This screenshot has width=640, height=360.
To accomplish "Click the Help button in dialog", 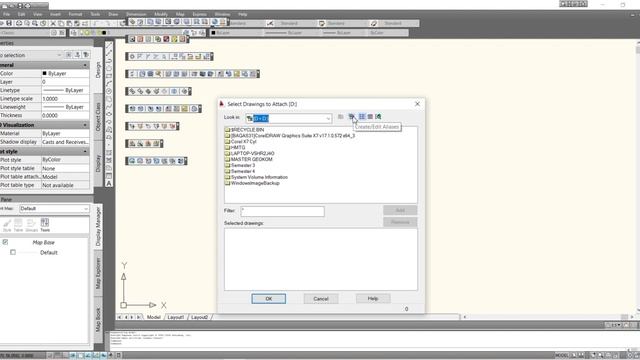I will (373, 299).
